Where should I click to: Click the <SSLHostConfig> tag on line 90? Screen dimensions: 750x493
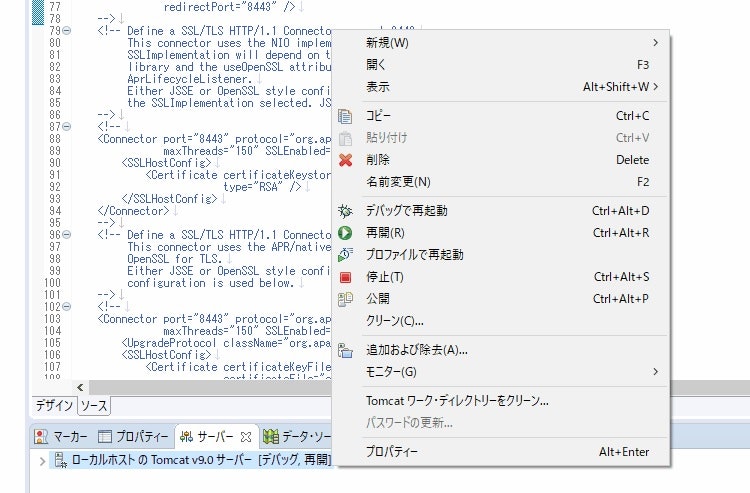click(x=166, y=163)
